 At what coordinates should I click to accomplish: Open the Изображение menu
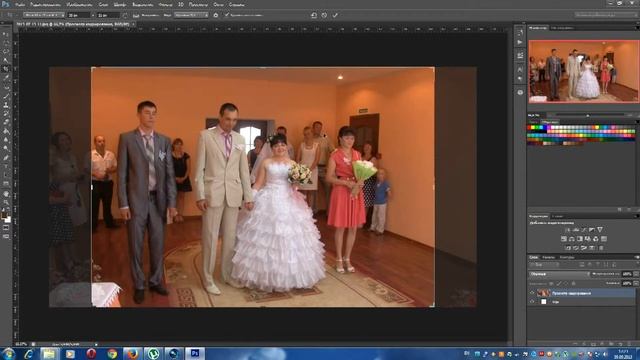click(79, 4)
